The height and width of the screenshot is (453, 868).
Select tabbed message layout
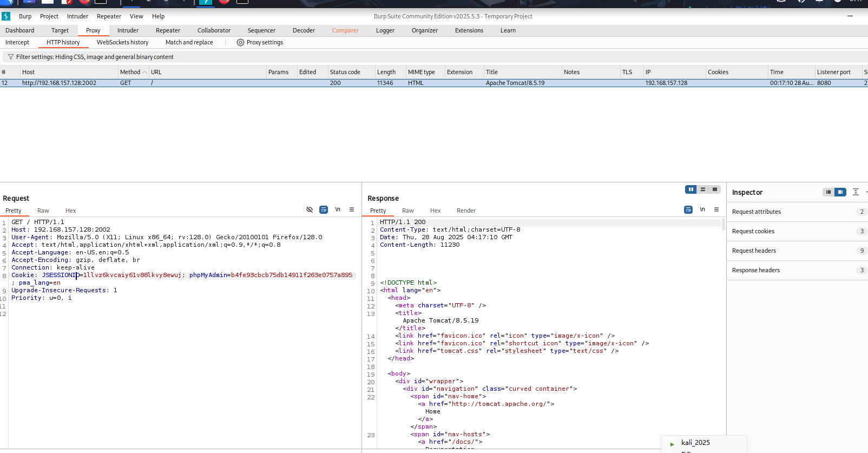tap(715, 189)
